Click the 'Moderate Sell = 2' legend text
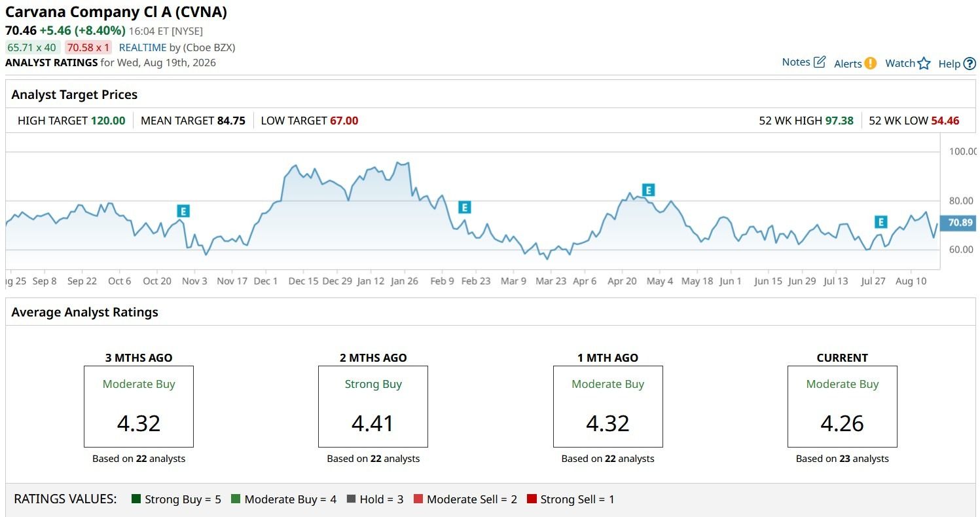The image size is (980, 517). pos(472,499)
